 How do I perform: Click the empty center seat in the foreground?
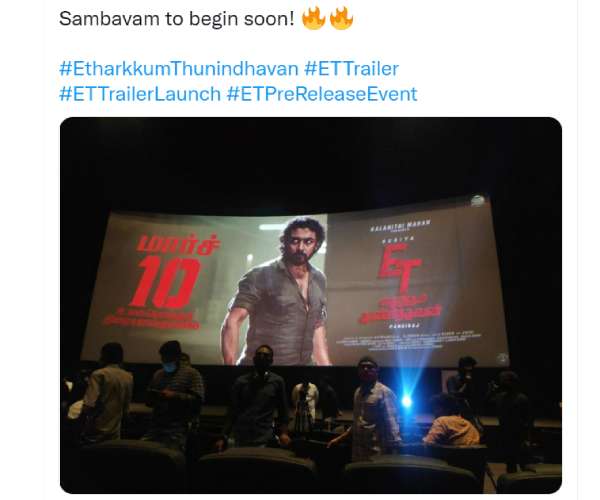[256, 470]
